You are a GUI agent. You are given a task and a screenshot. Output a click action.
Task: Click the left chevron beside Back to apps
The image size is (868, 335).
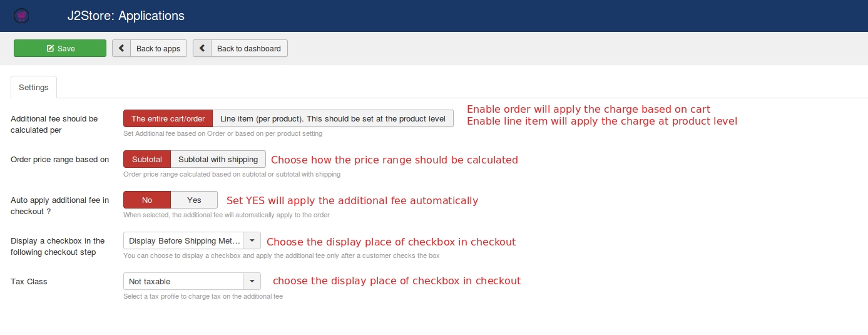121,48
